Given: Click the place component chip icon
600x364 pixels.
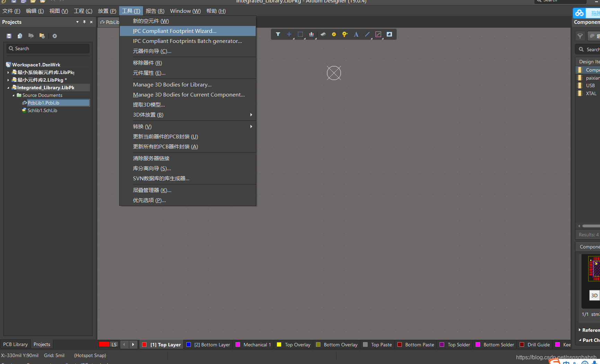Looking at the screenshot, I should (x=323, y=34).
